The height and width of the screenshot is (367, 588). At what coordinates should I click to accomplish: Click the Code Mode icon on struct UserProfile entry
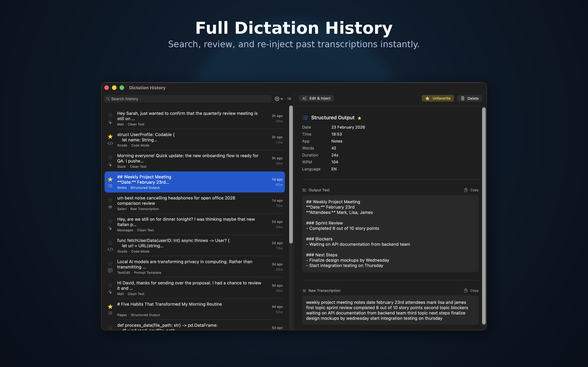[110, 143]
